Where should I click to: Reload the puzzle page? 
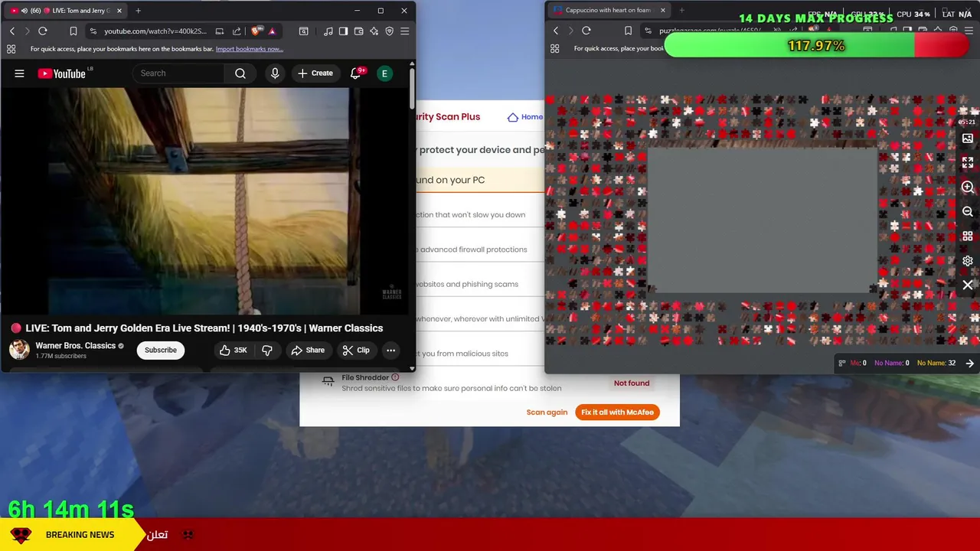tap(586, 31)
